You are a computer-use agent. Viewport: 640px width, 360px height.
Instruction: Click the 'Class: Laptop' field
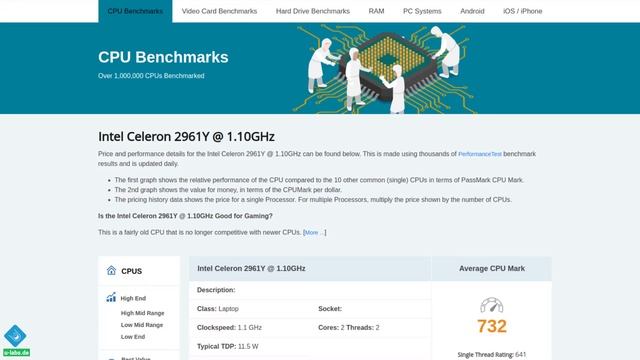[218, 309]
